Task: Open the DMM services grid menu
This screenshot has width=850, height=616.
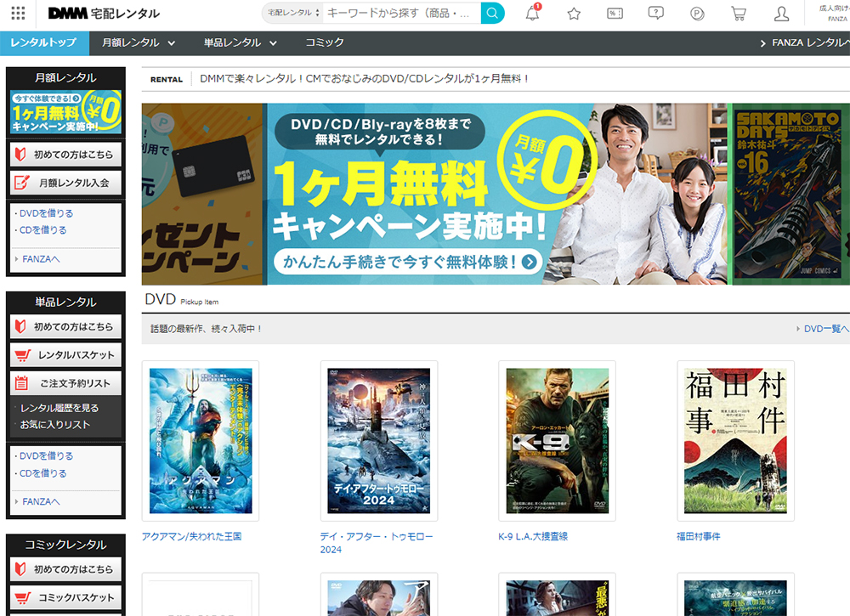Action: click(18, 14)
